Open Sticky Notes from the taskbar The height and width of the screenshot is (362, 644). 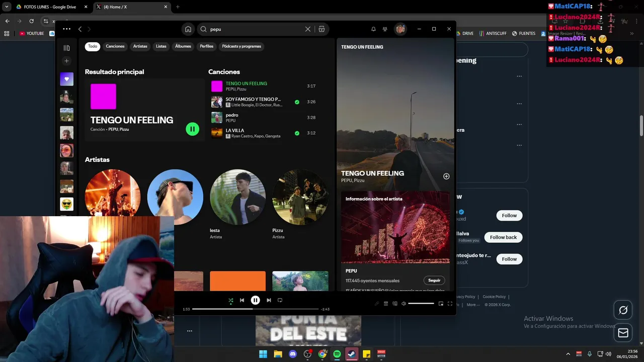coord(367,354)
